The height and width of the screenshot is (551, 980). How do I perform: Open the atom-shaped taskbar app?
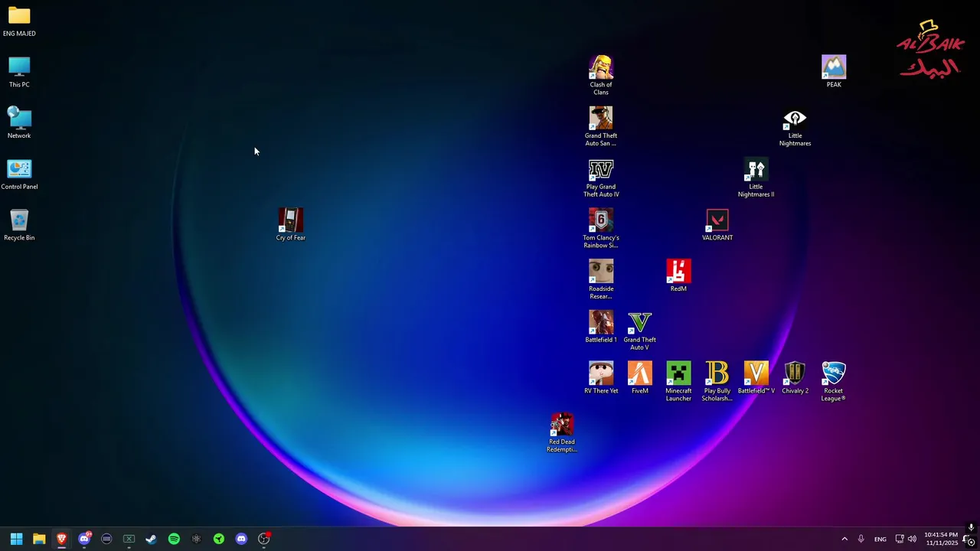pos(197,539)
